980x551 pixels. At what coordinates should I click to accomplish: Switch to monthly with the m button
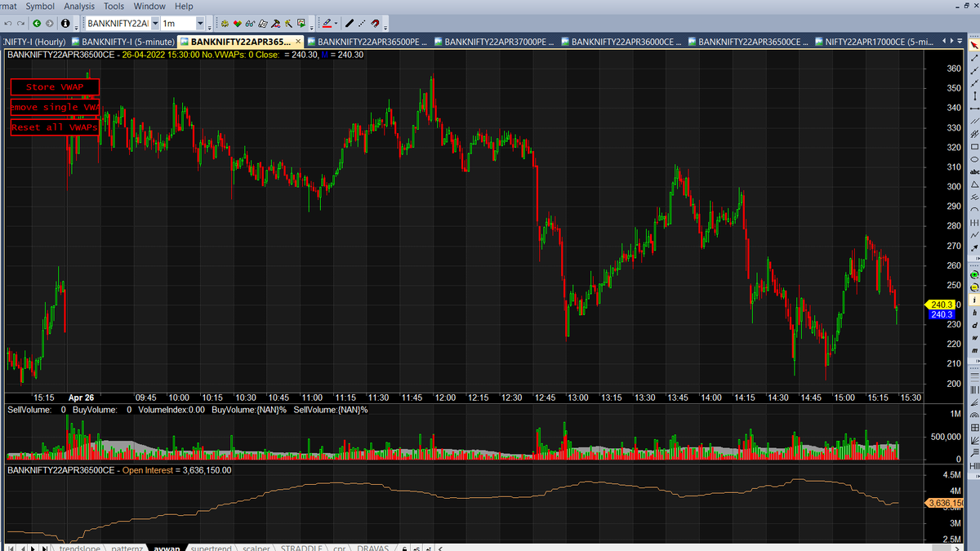pyautogui.click(x=974, y=350)
